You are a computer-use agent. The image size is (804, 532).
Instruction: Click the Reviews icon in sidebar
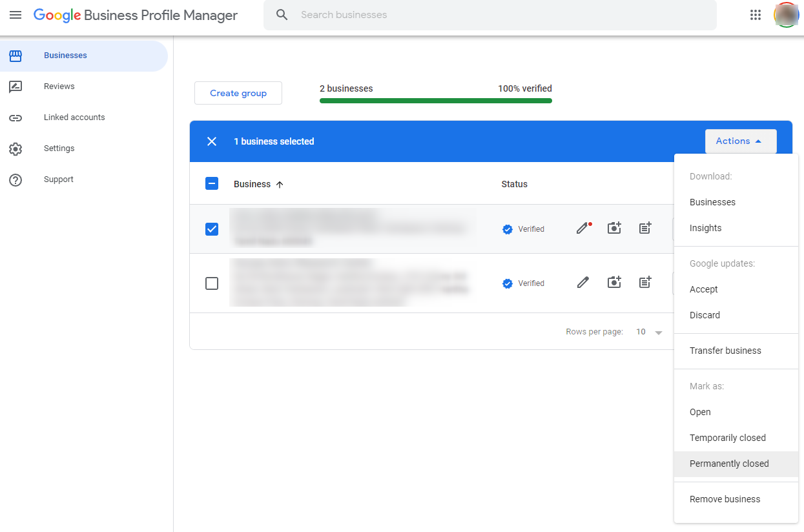pyautogui.click(x=15, y=87)
